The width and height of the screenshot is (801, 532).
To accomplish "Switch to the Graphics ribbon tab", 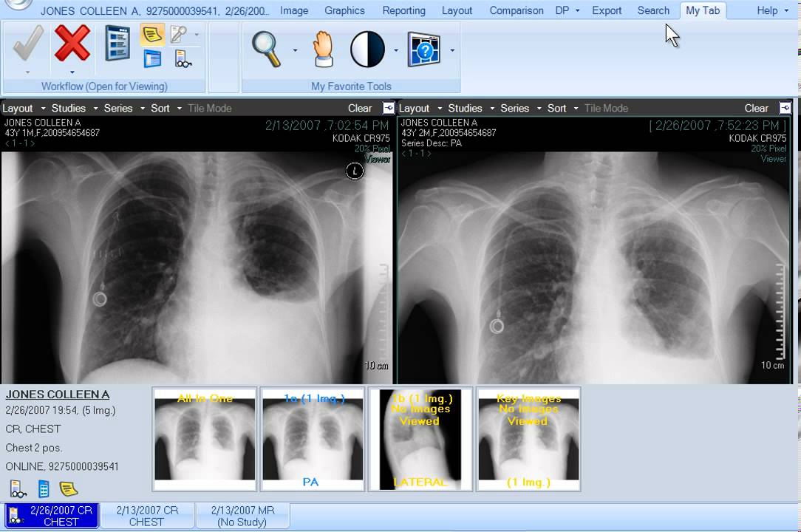I will click(345, 10).
